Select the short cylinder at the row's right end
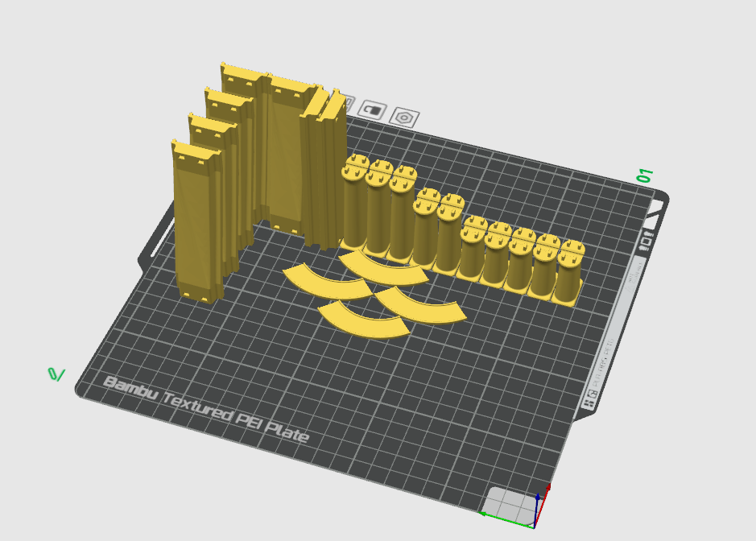 [568, 273]
